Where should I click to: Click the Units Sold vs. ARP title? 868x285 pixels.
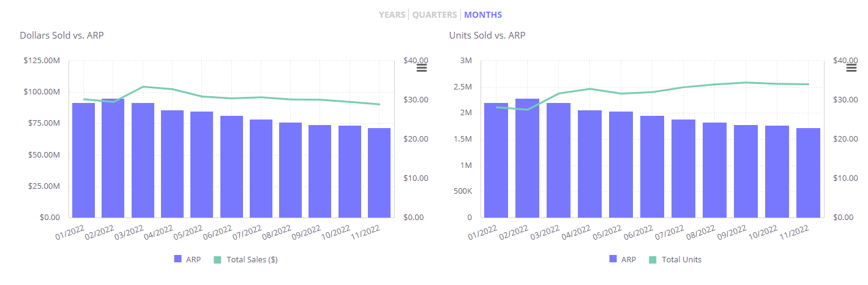coord(487,36)
